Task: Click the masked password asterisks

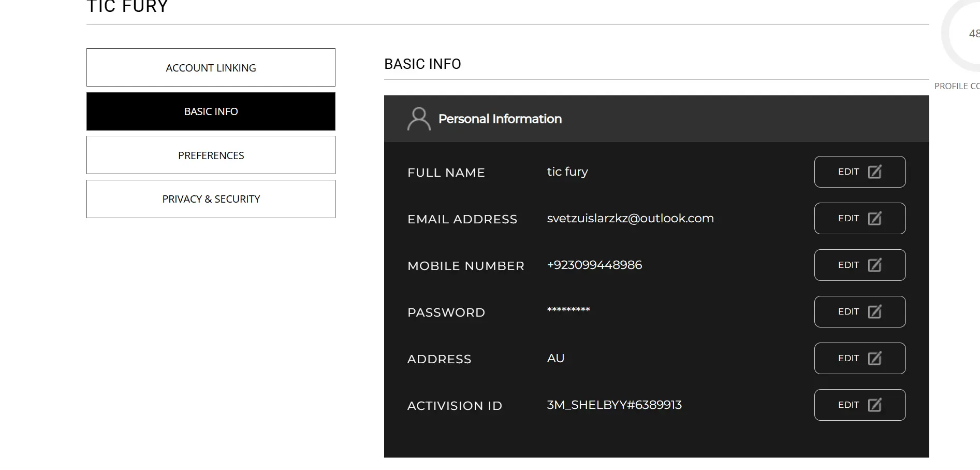Action: tap(568, 310)
